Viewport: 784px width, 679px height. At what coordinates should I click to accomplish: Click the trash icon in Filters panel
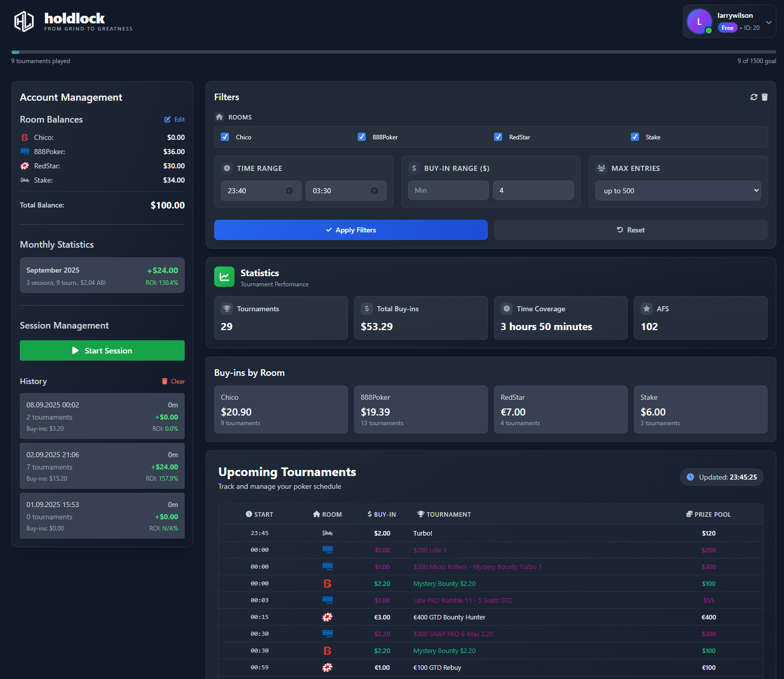[764, 97]
